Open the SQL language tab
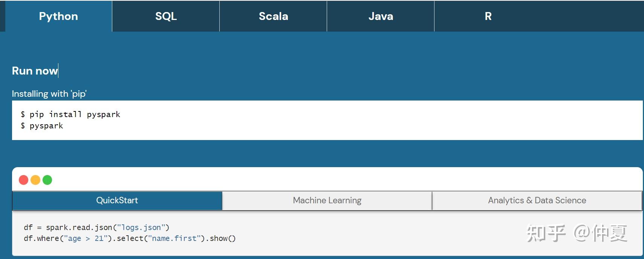644x259 pixels. coord(166,16)
